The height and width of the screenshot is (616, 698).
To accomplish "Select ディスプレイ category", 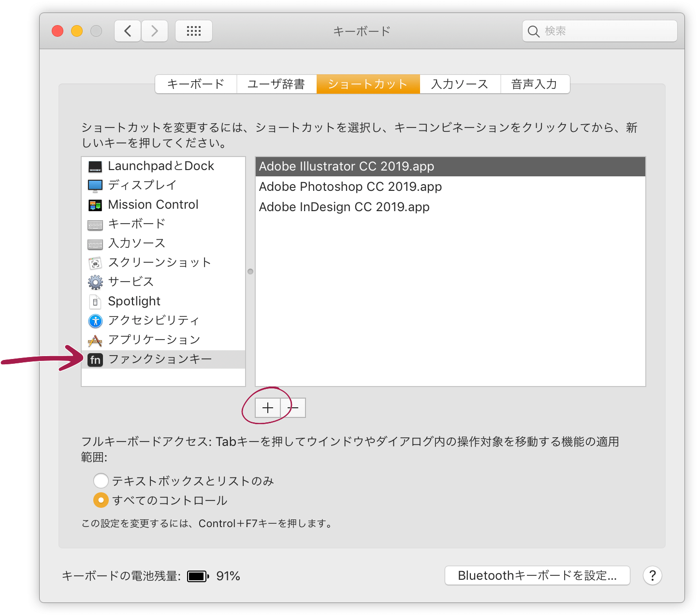I will tap(163, 186).
